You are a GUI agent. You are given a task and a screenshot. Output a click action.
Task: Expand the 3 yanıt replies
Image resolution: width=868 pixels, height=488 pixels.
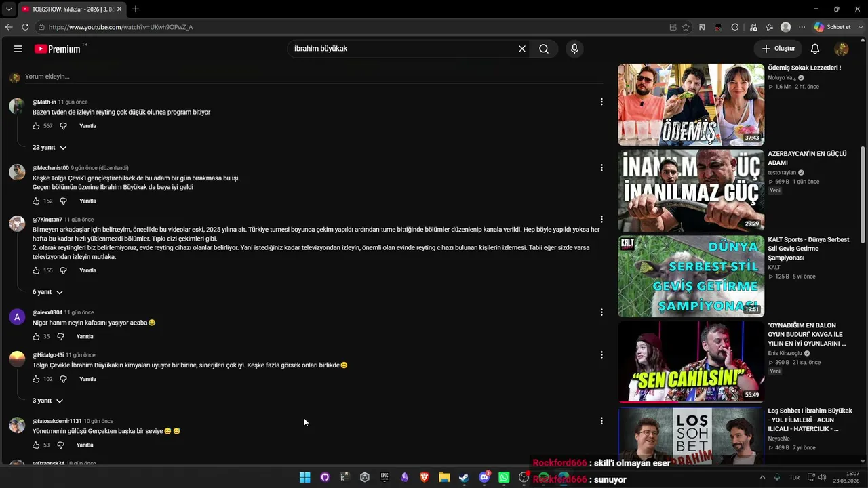(x=47, y=401)
